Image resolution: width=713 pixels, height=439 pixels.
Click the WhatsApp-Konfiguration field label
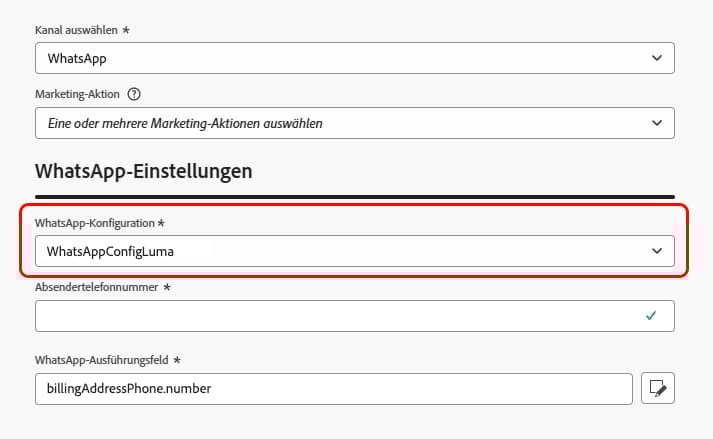pos(97,222)
